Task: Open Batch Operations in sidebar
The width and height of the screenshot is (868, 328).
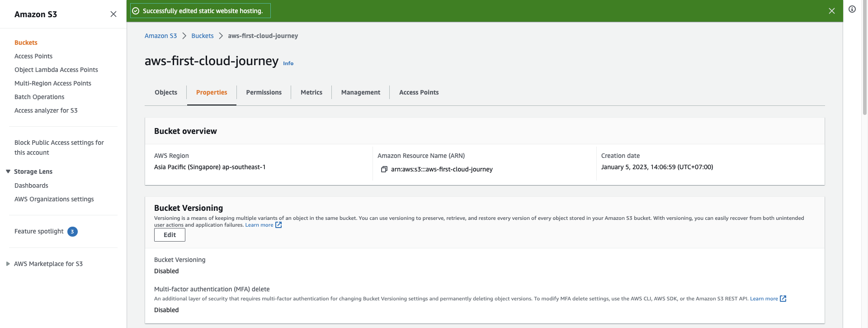Action: [x=39, y=97]
